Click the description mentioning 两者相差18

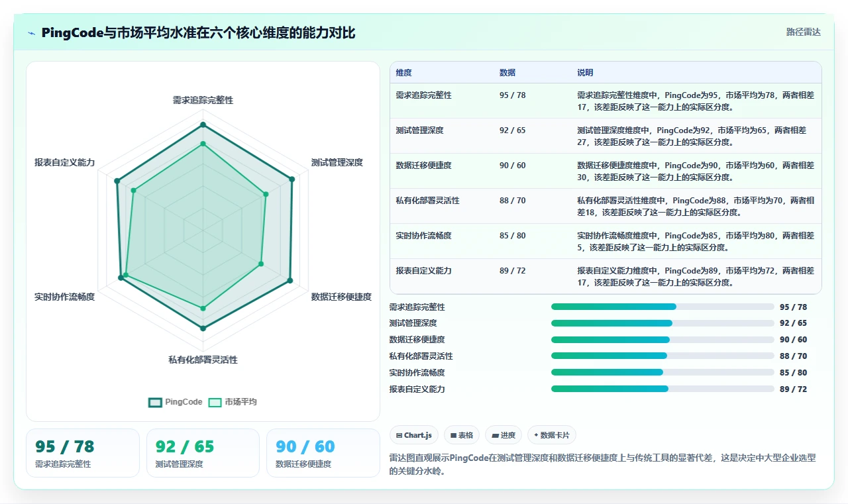(x=696, y=206)
